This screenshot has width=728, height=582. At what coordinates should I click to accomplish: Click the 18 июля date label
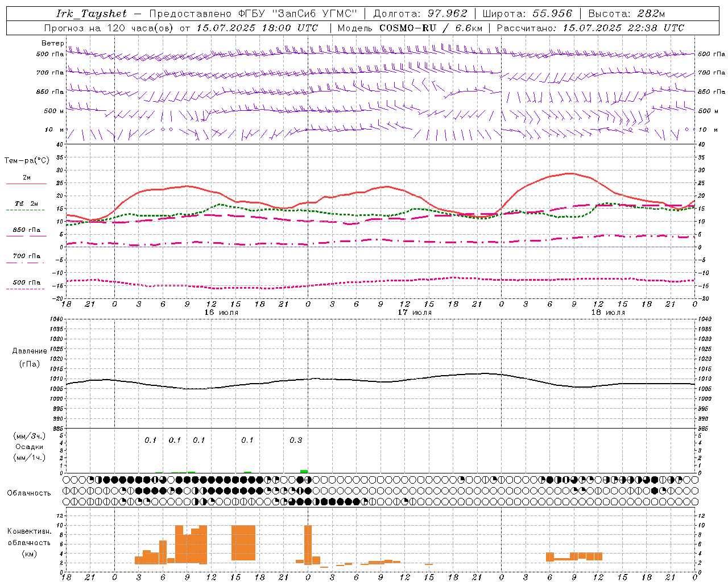pos(608,313)
